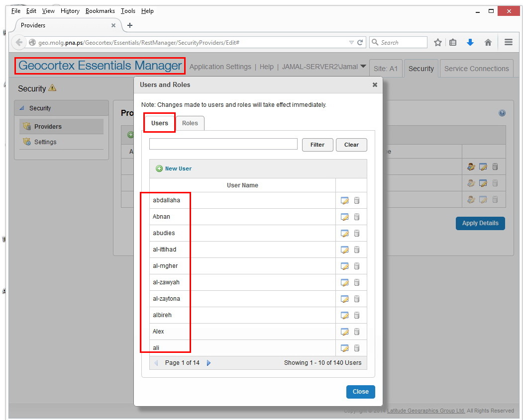Open browser hamburger menu
523x420 pixels.
(x=509, y=42)
